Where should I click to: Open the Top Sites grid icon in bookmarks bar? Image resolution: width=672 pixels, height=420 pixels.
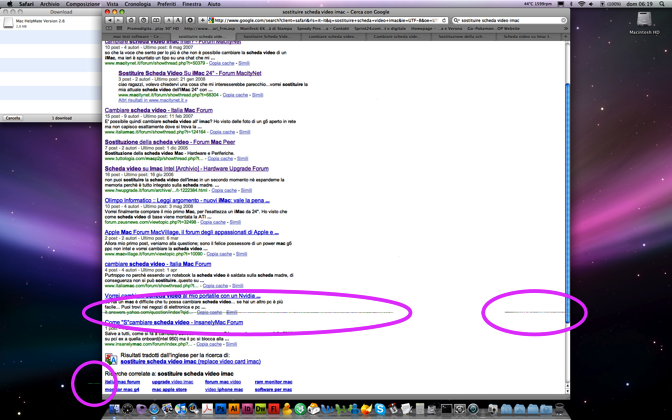[119, 28]
